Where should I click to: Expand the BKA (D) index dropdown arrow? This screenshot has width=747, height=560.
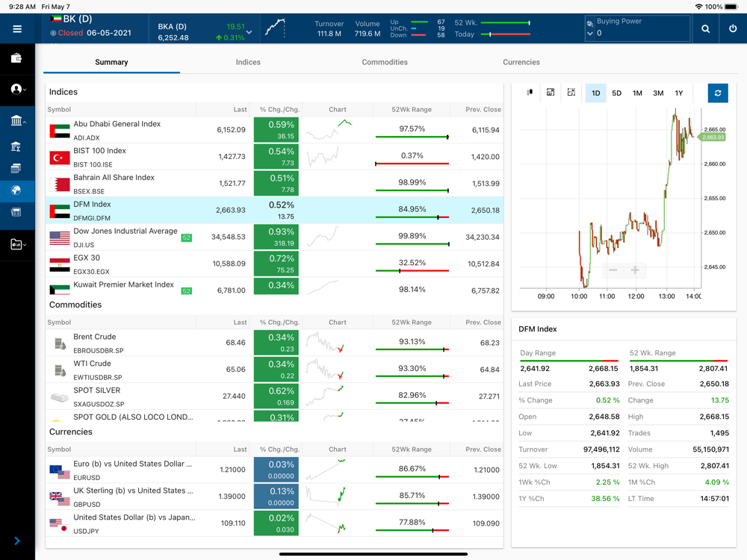249,32
